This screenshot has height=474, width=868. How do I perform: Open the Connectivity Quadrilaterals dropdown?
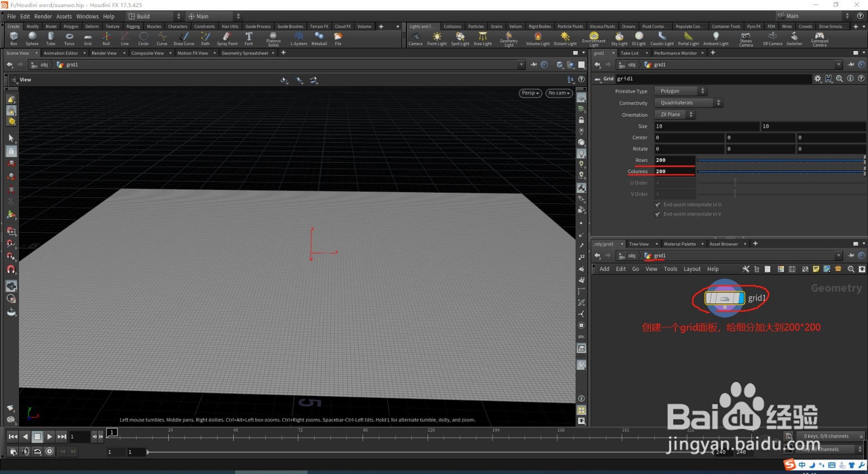coord(688,103)
